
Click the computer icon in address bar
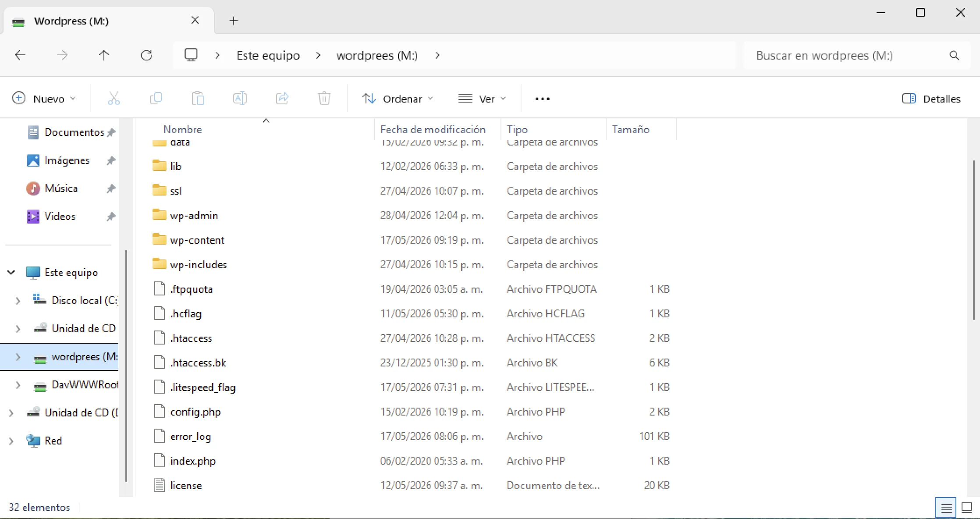(191, 55)
